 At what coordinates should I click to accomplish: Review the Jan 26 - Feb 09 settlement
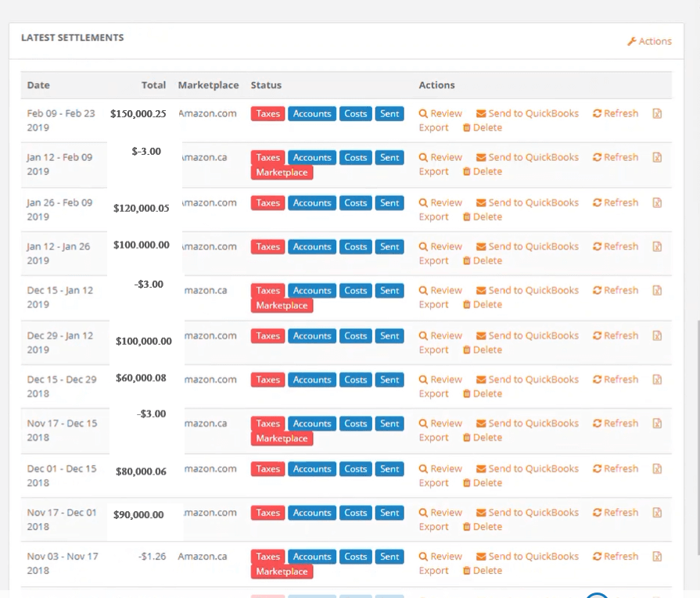coord(440,202)
